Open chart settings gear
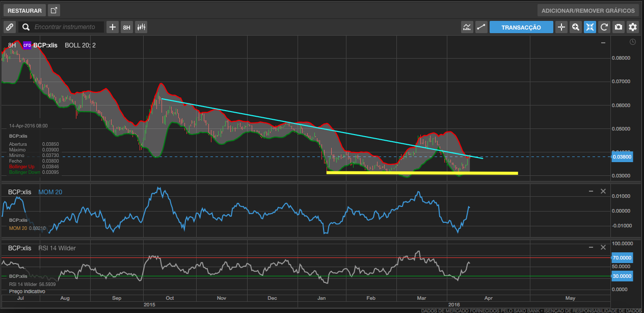This screenshot has height=313, width=644. pos(633,27)
